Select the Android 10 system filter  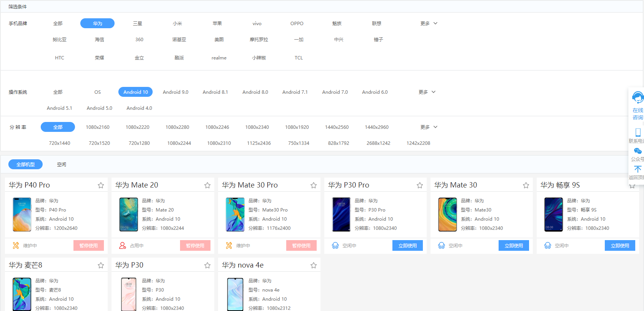135,92
